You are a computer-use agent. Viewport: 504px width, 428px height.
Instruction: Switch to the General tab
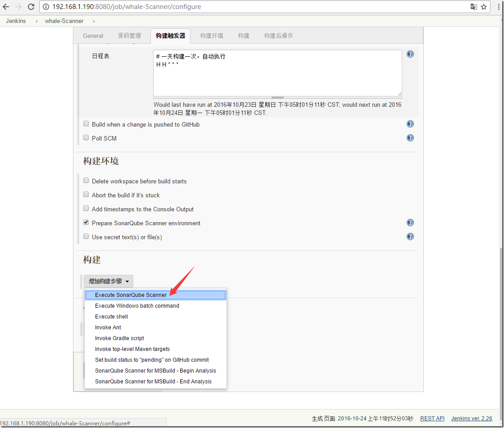pos(93,36)
